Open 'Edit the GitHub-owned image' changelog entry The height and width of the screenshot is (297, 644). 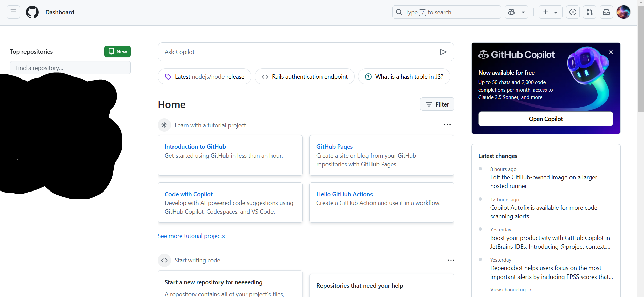point(544,181)
